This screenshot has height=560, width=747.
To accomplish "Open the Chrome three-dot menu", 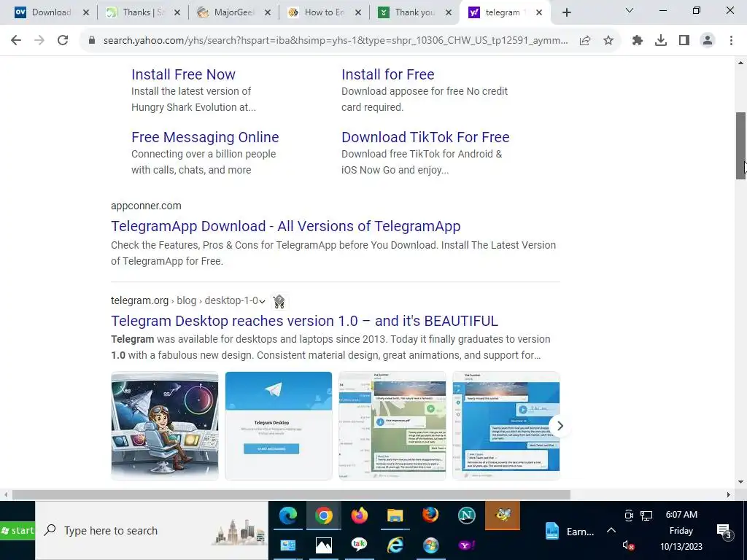I will pyautogui.click(x=731, y=41).
